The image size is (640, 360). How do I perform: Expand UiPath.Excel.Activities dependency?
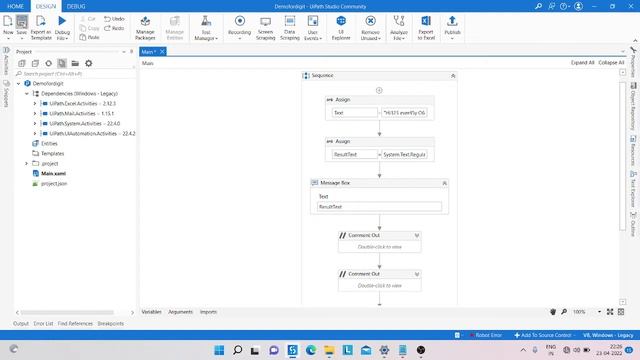(35, 104)
